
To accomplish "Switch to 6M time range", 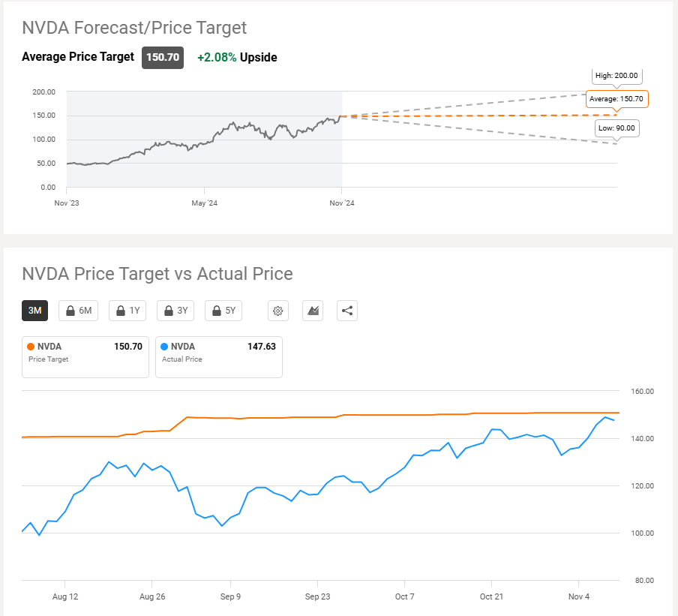I will [x=78, y=311].
